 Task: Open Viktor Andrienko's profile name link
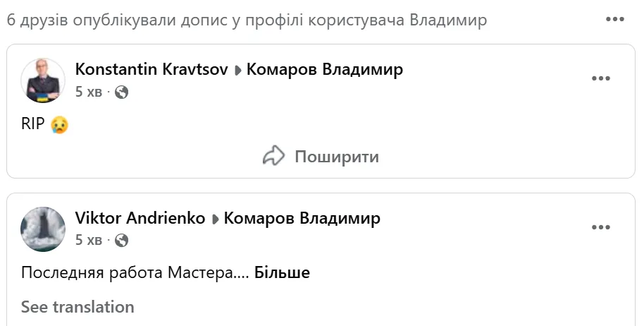pos(140,218)
